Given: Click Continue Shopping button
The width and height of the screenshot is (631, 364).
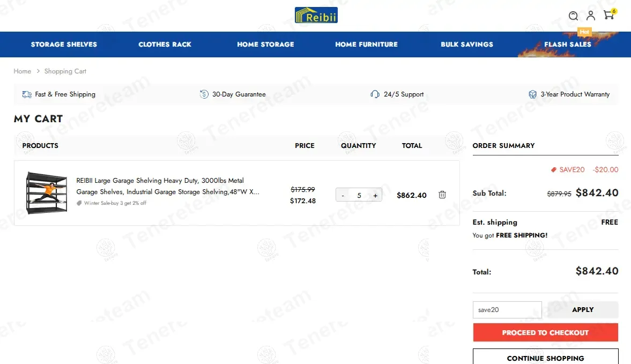Looking at the screenshot, I should pos(545,358).
